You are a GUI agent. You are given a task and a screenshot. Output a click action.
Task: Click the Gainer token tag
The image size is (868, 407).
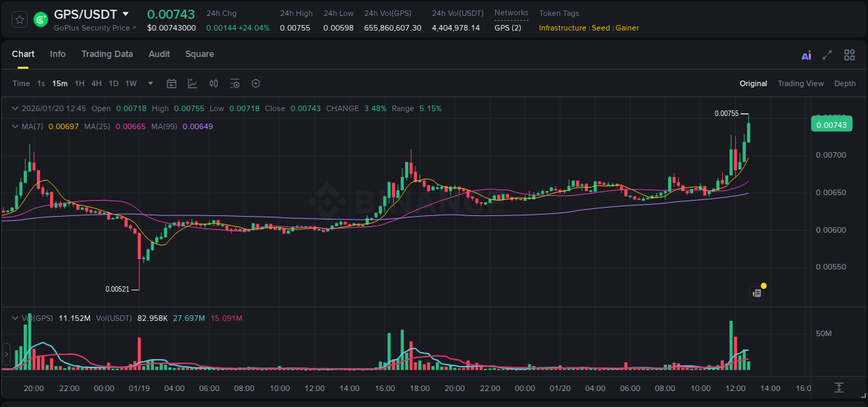click(627, 28)
